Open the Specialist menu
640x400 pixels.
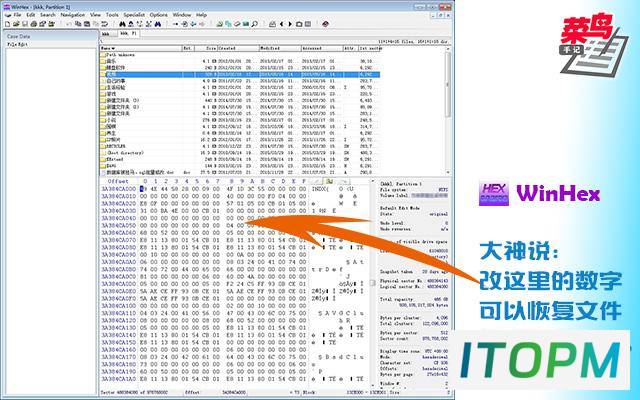[134, 15]
